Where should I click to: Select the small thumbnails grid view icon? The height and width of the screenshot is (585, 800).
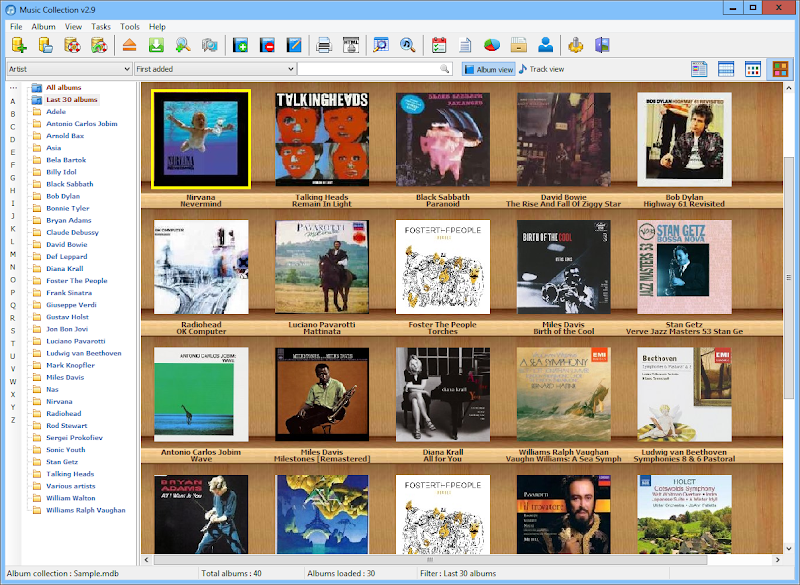pos(753,69)
